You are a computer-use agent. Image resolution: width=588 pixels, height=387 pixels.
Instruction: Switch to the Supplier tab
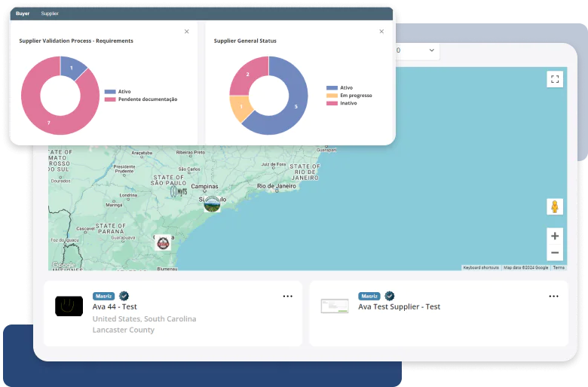[50, 14]
